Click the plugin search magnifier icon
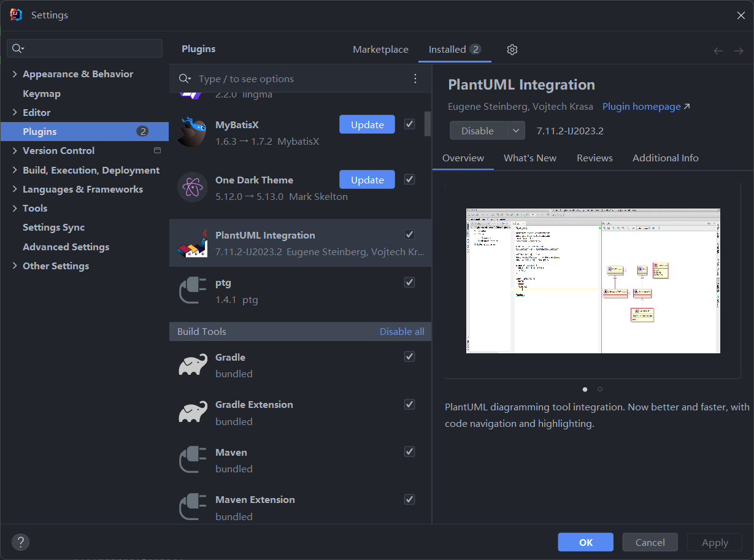This screenshot has height=560, width=754. [x=185, y=79]
